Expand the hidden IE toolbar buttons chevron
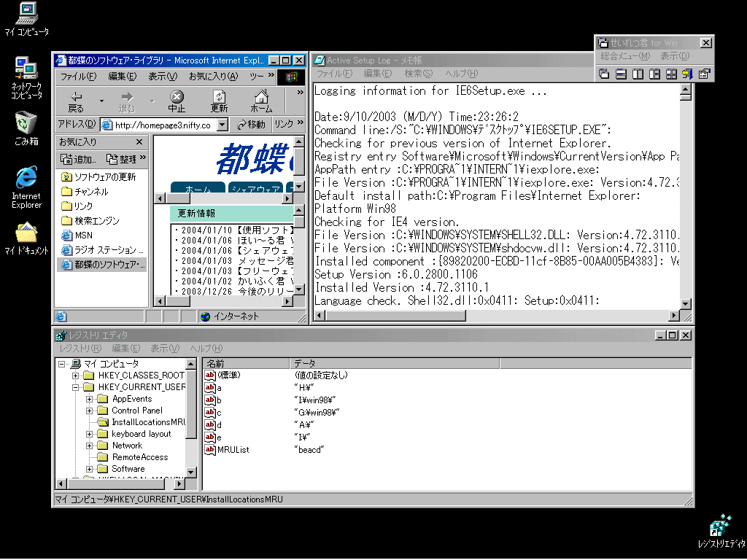This screenshot has height=560, width=747. [x=300, y=93]
